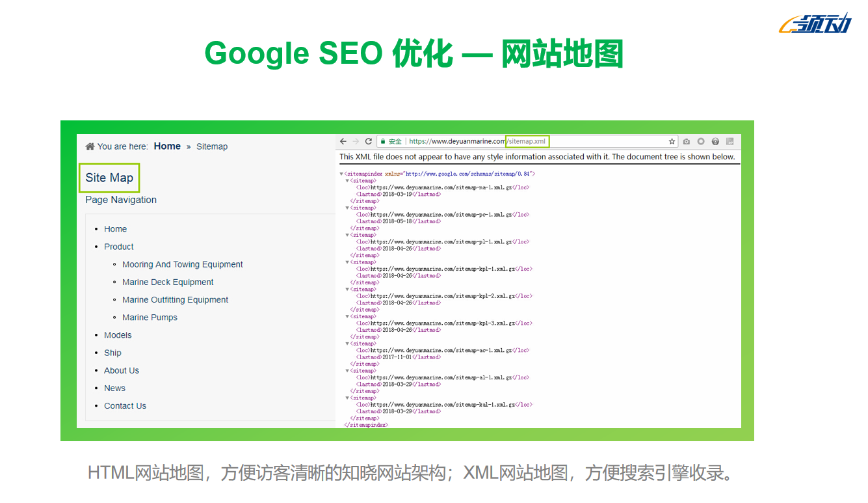Open the Marine Pumps link
The height and width of the screenshot is (503, 868).
(x=150, y=318)
